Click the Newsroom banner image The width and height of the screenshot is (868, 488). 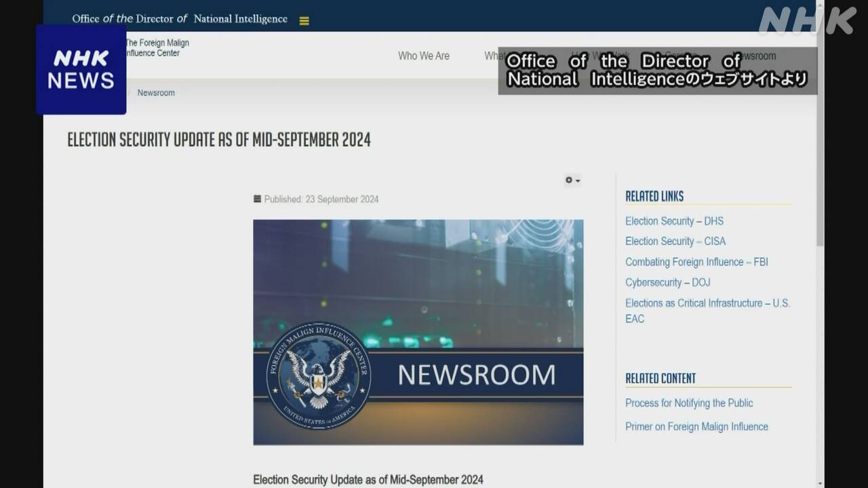point(418,332)
